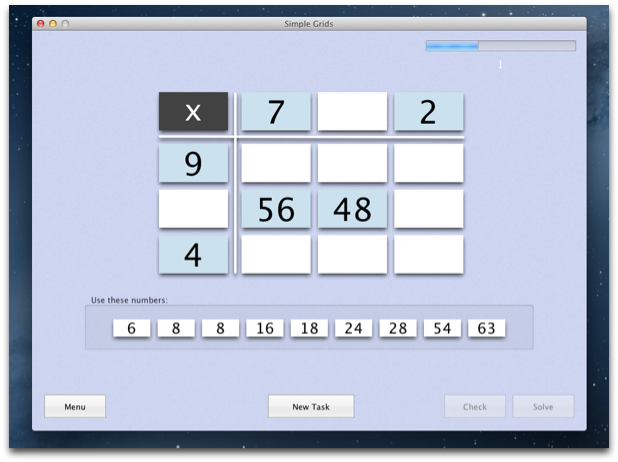Select number tile 18
The height and width of the screenshot is (462, 618).
pos(309,328)
